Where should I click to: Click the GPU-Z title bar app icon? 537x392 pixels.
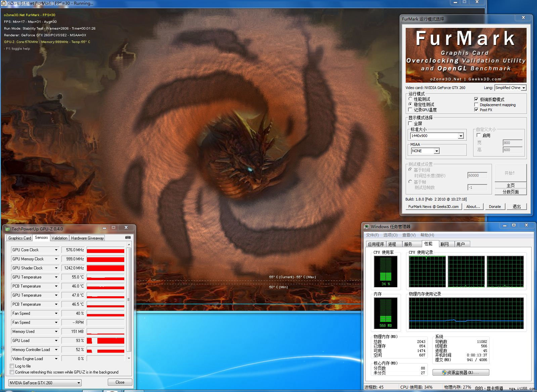pos(7,229)
